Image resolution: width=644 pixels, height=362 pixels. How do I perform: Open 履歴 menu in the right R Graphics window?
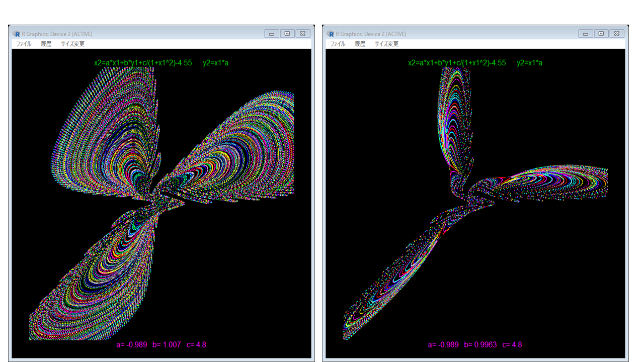point(360,44)
